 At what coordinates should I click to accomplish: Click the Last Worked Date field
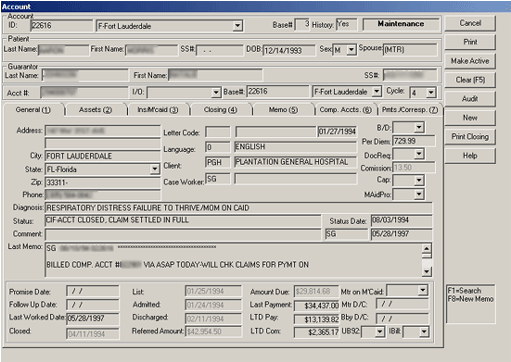pos(93,319)
